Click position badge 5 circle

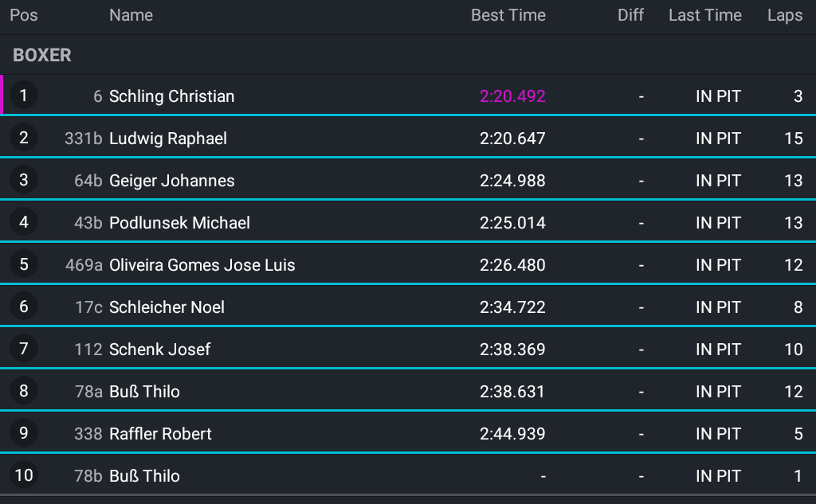point(23,264)
